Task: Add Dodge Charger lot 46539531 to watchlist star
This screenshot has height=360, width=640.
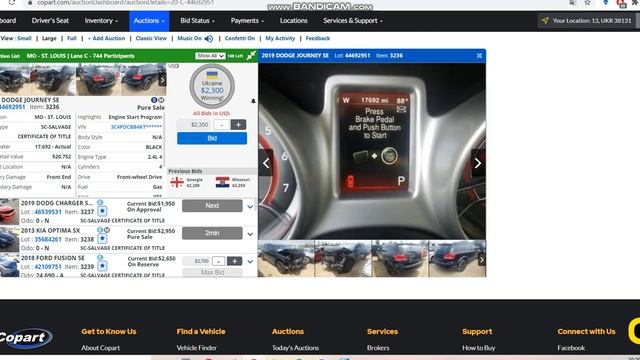Action: (x=102, y=211)
